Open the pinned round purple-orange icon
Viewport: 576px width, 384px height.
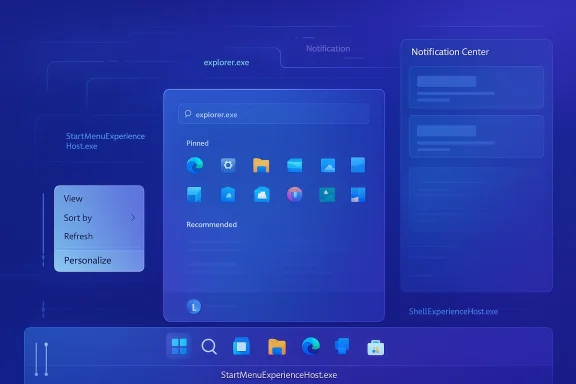point(295,195)
